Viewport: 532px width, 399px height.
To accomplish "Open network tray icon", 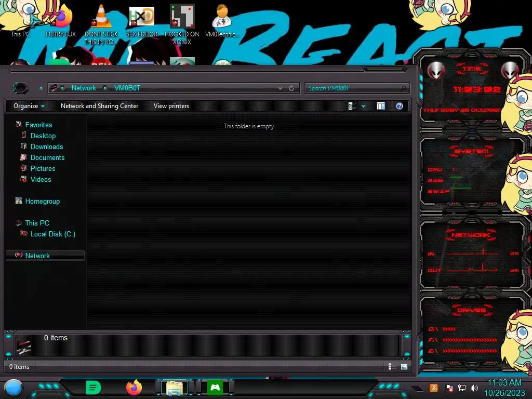I will [462, 388].
